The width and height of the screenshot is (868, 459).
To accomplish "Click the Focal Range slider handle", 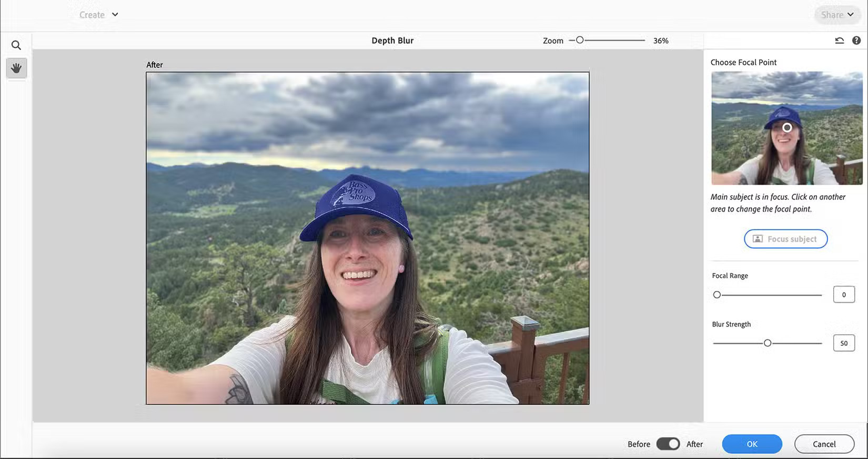I will pyautogui.click(x=717, y=295).
